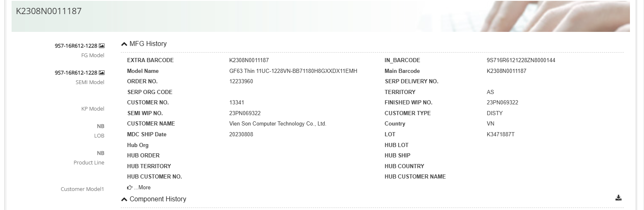This screenshot has width=644, height=210.
Task: Click the LOT value K3471887T
Action: (500, 135)
